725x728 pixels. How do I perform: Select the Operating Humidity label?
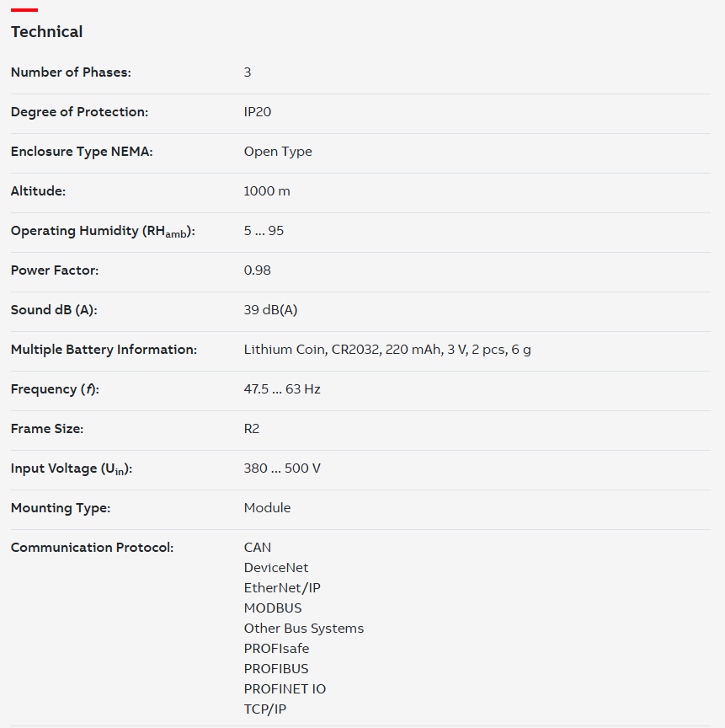click(103, 231)
